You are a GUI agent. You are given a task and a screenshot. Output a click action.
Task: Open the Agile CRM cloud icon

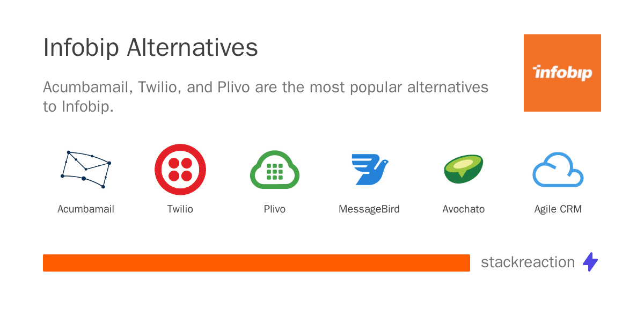pyautogui.click(x=558, y=170)
